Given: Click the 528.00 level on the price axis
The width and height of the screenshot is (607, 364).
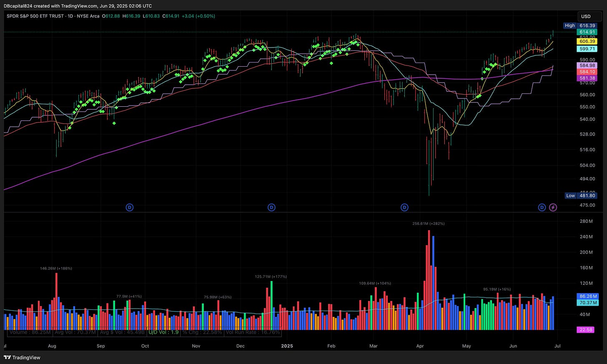Looking at the screenshot, I should click(587, 134).
